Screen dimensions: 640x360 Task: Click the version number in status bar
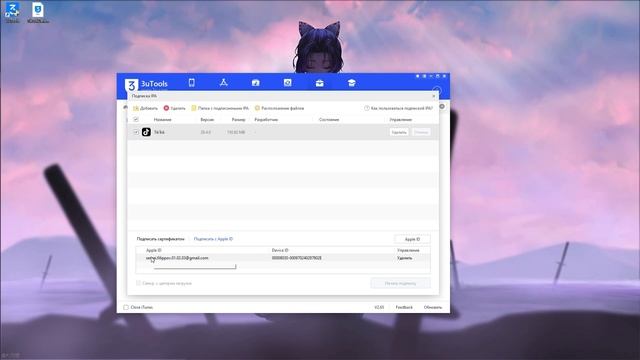[x=379, y=307]
